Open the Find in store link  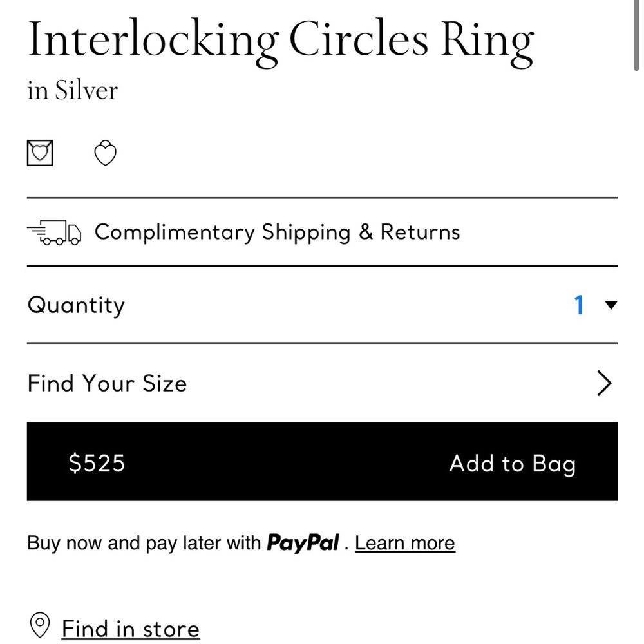click(131, 629)
